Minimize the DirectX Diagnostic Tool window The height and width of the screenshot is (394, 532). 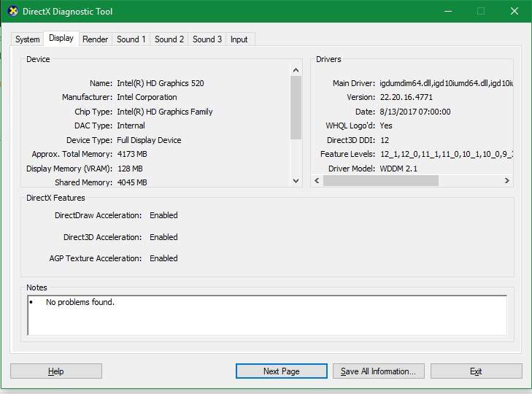point(448,11)
